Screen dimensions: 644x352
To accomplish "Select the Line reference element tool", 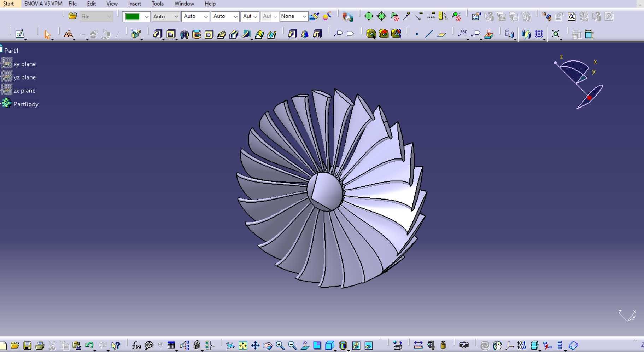I will pos(429,34).
